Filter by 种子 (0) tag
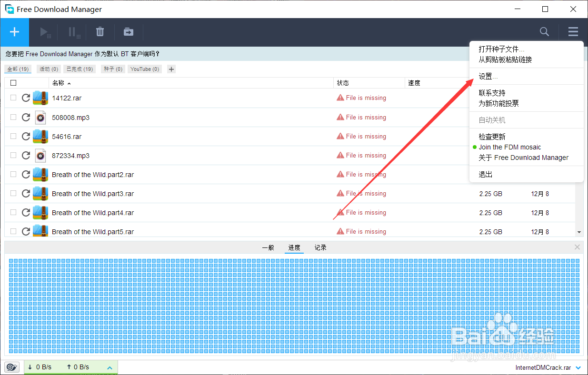Screen dimensions: 588x375 tap(113, 69)
